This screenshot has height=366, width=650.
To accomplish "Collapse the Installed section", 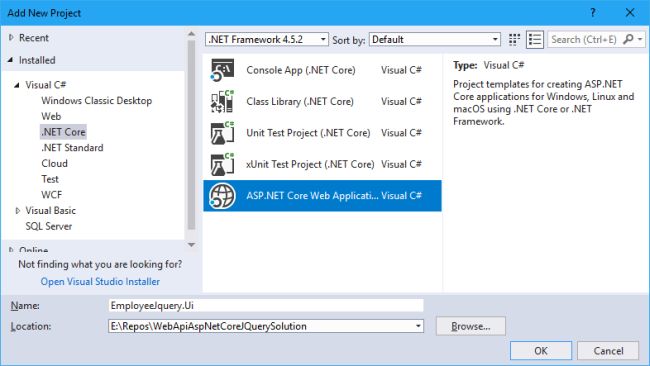I will click(x=10, y=60).
